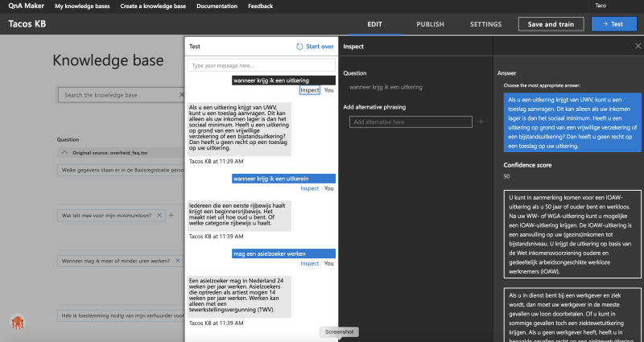Open the PUBLISH tab

tap(430, 24)
